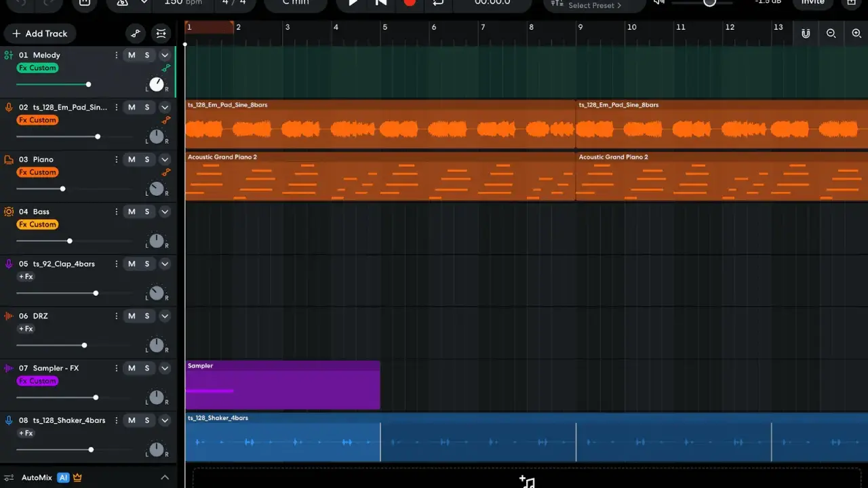Open the track automation view icon
Screen dimensions: 868x488
pyautogui.click(x=136, y=33)
